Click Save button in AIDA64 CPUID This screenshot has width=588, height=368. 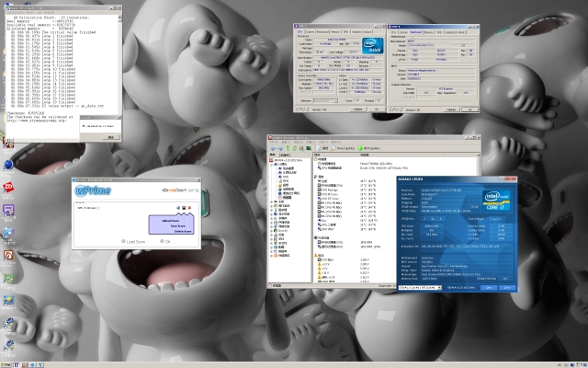pos(489,288)
